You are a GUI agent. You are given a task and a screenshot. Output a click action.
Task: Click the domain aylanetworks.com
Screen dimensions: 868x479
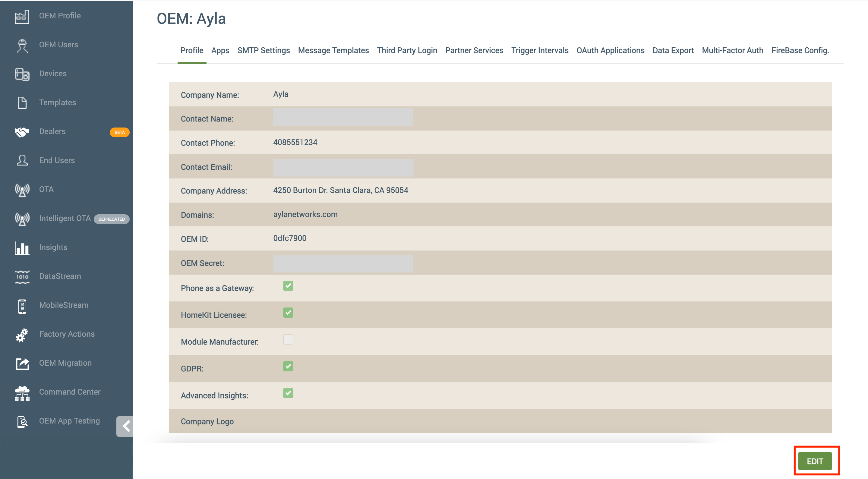(x=305, y=214)
